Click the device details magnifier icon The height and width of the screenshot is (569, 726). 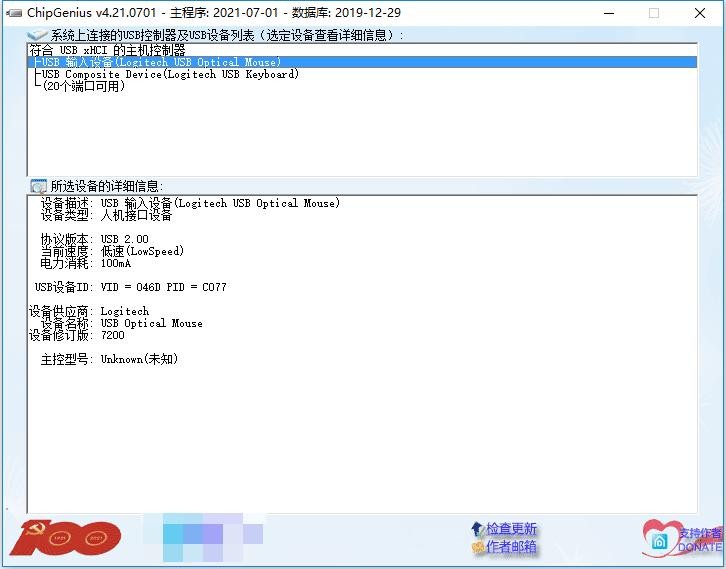[38, 186]
